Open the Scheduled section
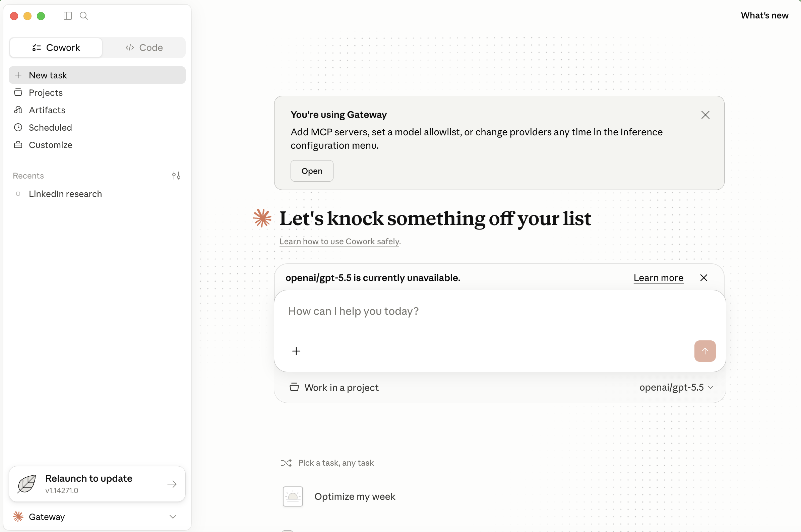 (97, 127)
